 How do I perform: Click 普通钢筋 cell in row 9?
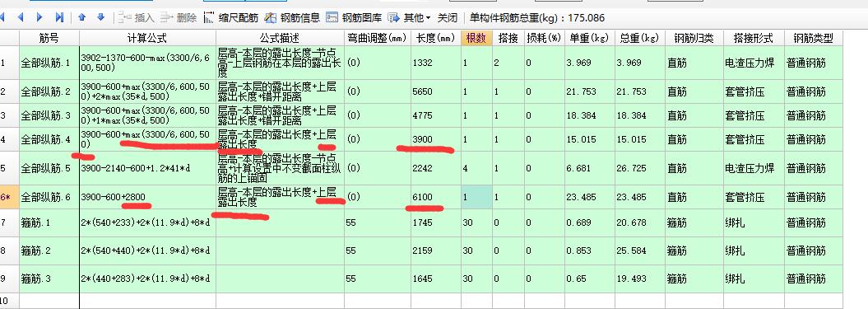click(813, 279)
